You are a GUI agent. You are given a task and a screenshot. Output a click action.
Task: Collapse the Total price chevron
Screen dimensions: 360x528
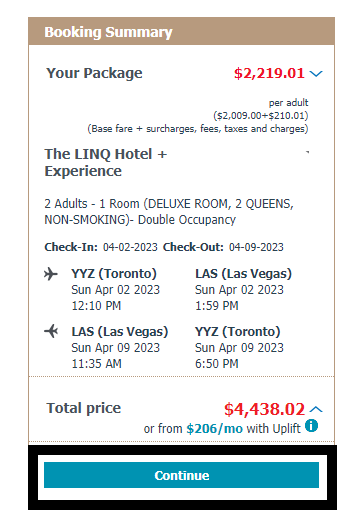coord(316,409)
